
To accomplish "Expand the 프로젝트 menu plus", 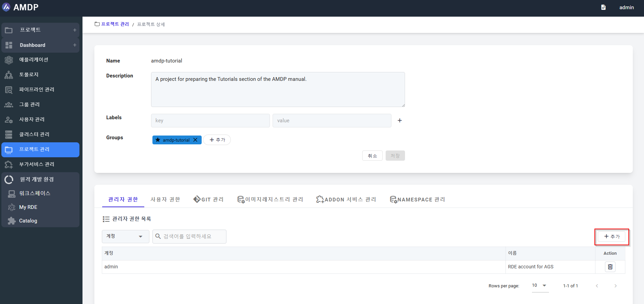I will point(75,30).
